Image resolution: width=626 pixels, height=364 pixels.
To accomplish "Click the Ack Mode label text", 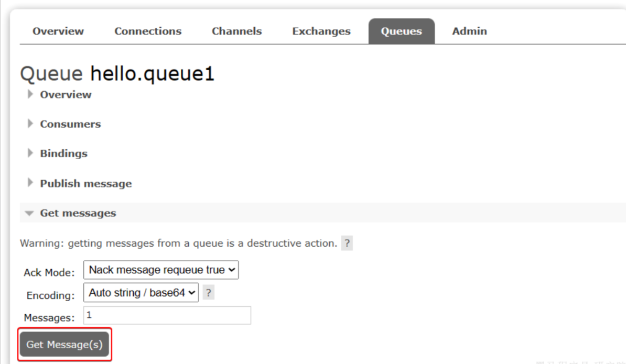I will (49, 273).
